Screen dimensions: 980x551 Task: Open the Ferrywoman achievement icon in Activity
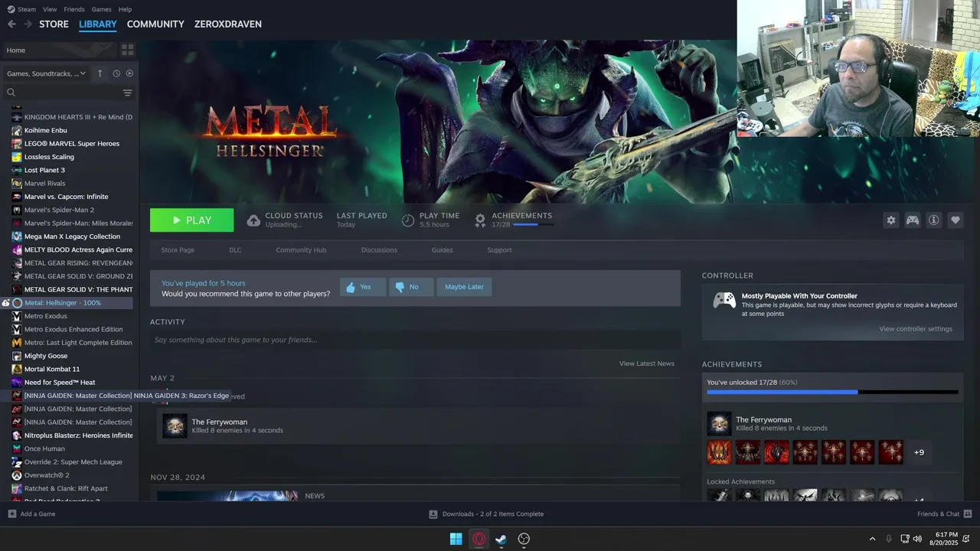[x=175, y=426]
